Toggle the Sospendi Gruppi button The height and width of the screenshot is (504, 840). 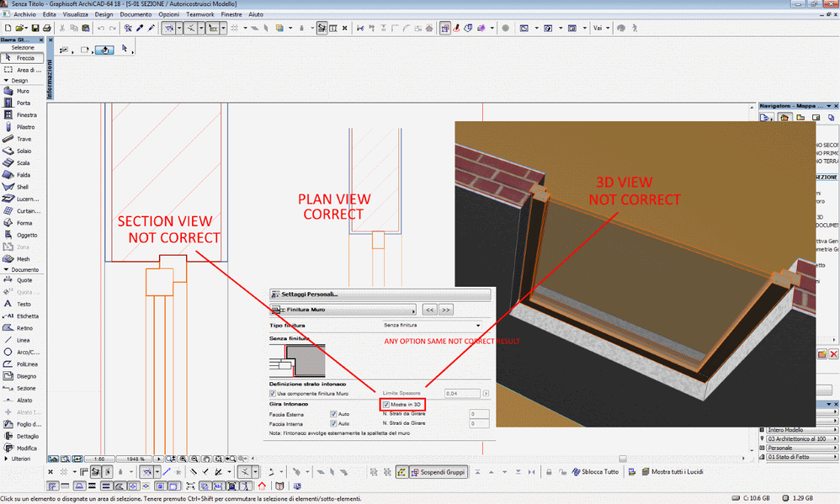pyautogui.click(x=439, y=472)
